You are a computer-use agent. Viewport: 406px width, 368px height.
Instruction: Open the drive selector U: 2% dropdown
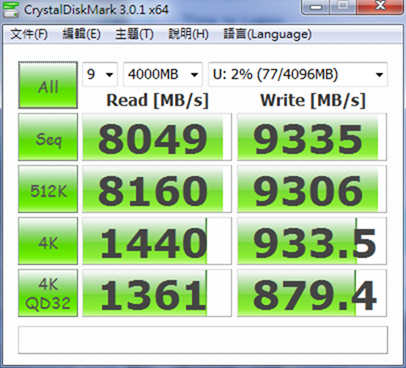tap(298, 74)
